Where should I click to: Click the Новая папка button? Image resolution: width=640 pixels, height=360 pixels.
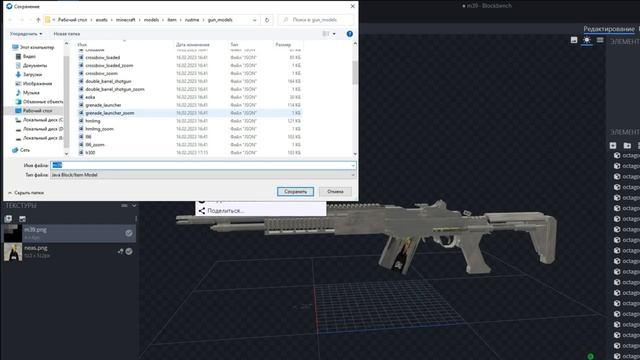click(x=67, y=34)
